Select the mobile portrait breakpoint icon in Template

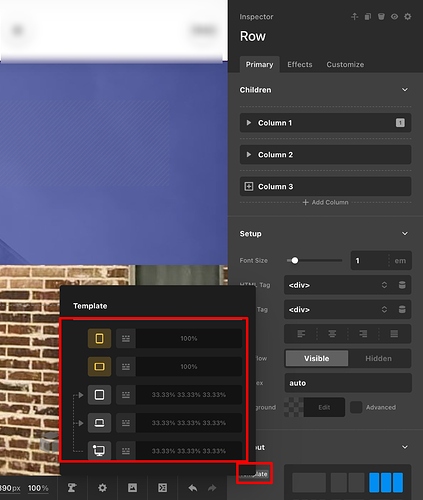click(x=99, y=338)
